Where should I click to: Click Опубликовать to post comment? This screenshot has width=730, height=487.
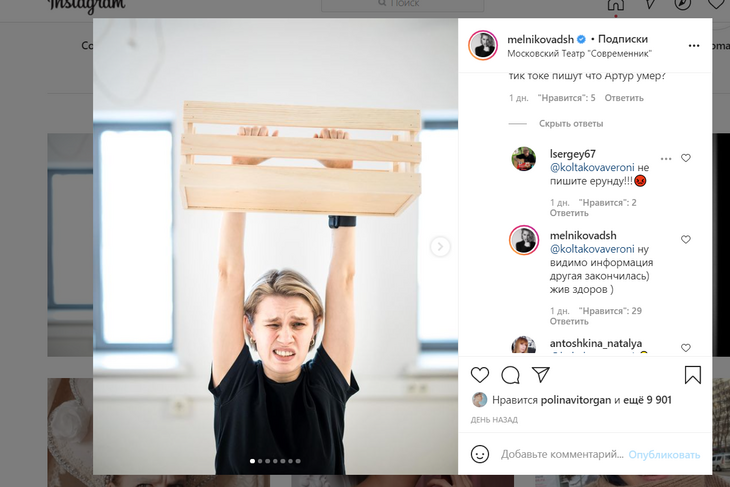pos(664,454)
